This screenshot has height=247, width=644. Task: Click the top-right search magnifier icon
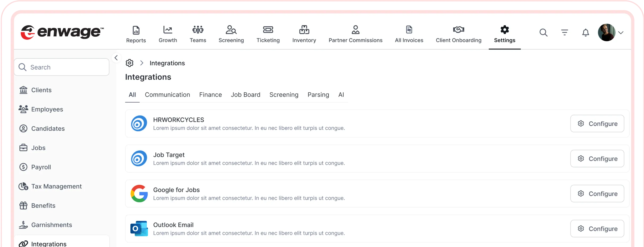543,33
